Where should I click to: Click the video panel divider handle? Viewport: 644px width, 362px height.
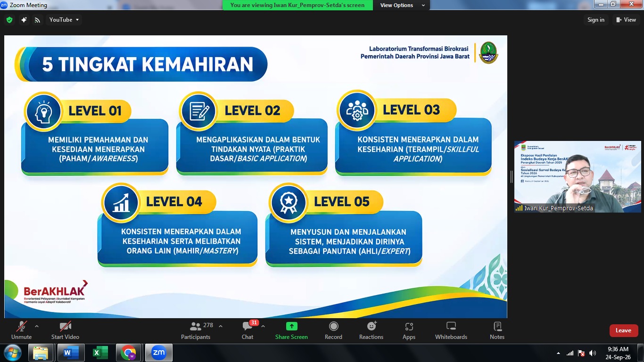pos(511,177)
